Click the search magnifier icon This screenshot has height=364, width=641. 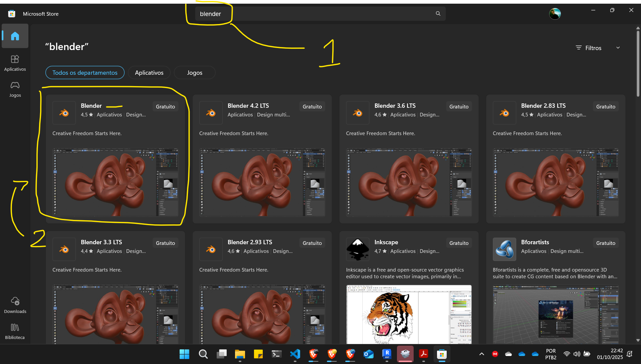[x=438, y=14]
